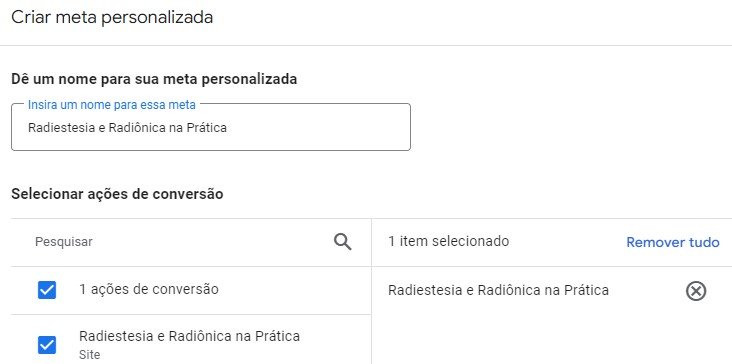
Task: Click the 'Site' source sublabel
Action: [x=90, y=355]
